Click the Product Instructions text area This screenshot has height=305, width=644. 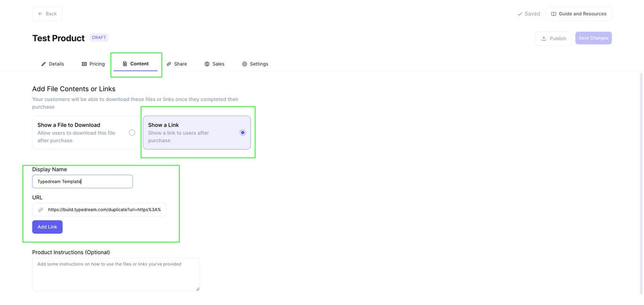coord(116,274)
